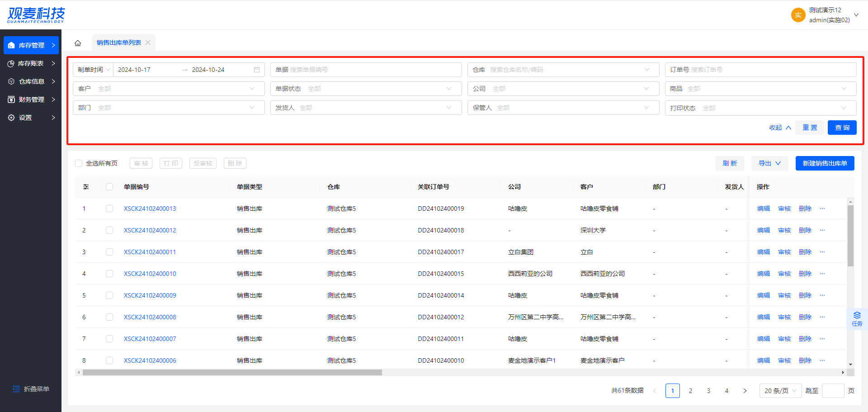This screenshot has width=868, height=412.
Task: Switch to 销售出库单列表 tab
Action: [119, 43]
